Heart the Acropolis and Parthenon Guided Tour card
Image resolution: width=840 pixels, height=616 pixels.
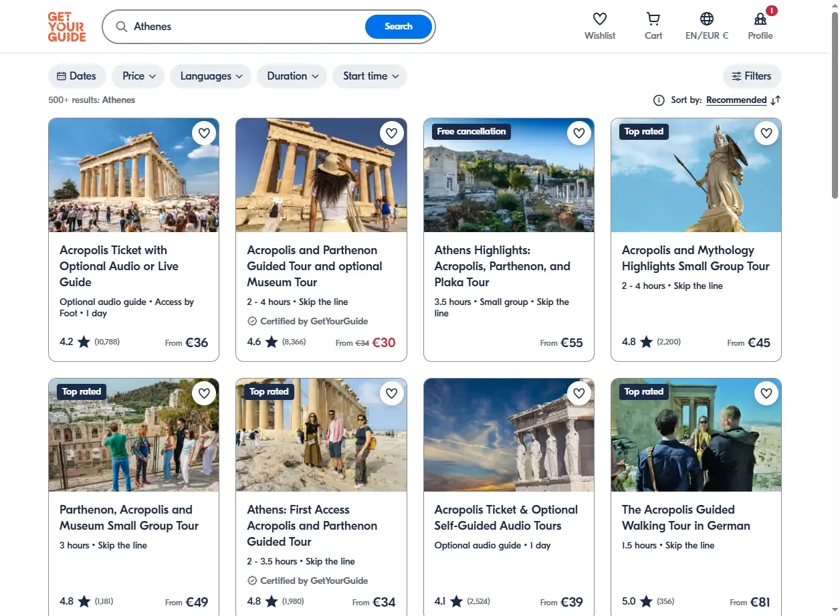[392, 133]
